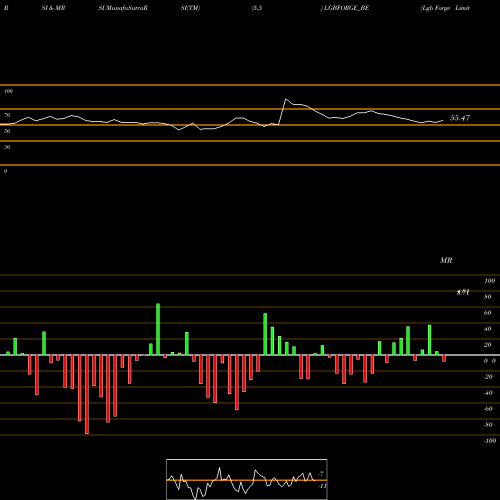Click the 'SI & MR' header text
This screenshot has width=500, height=500.
tap(53, 8)
